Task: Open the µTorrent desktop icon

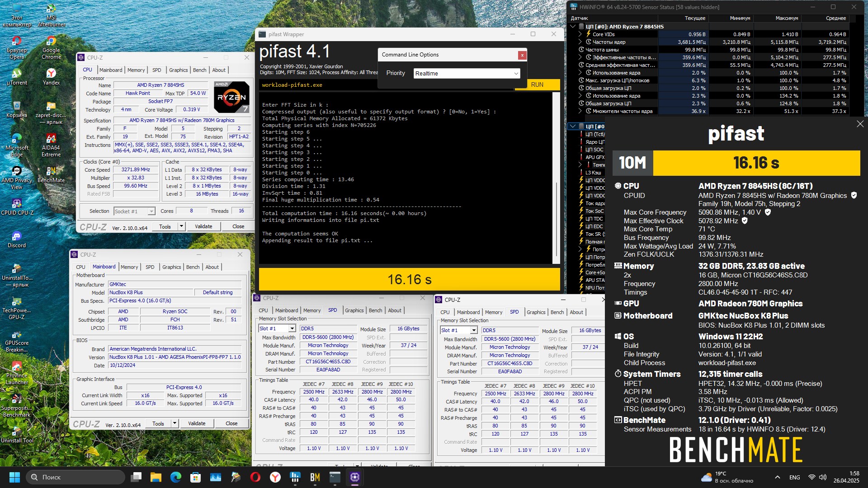Action: [x=17, y=77]
